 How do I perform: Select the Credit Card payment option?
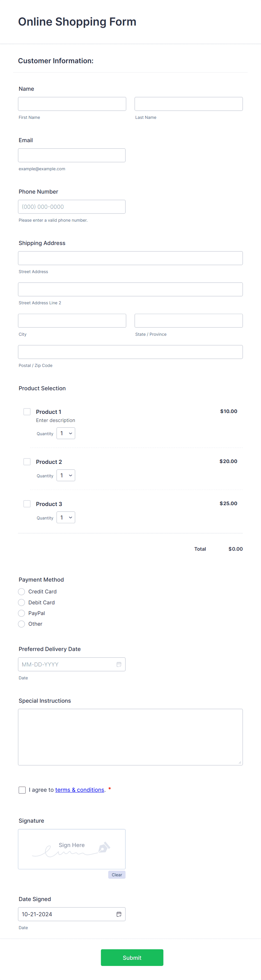pyautogui.click(x=21, y=592)
